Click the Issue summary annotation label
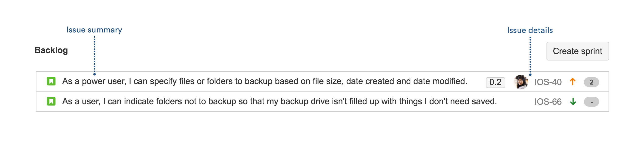The image size is (644, 147). (x=94, y=30)
